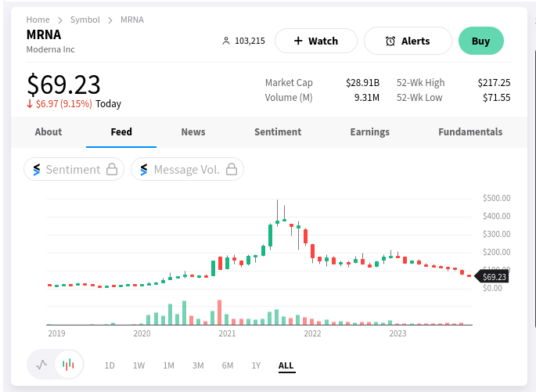This screenshot has width=536, height=392.
Task: Click the alarm clock Alerts icon
Action: pos(390,41)
